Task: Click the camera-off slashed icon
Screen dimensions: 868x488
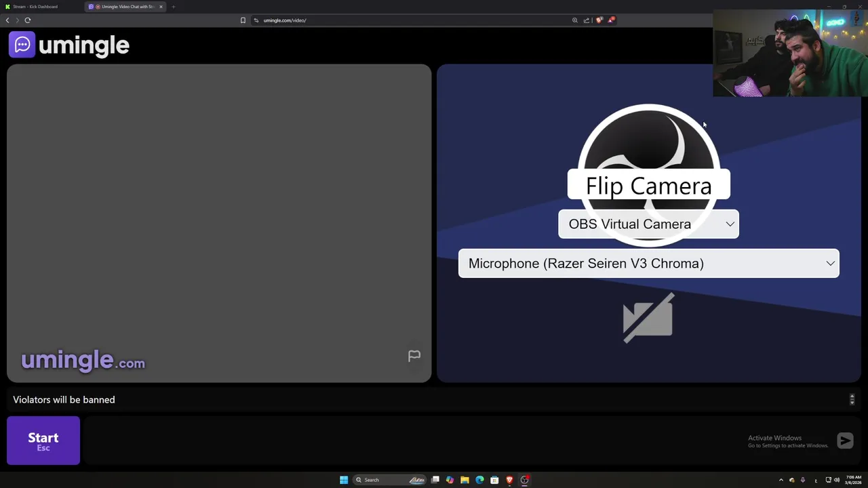Action: click(648, 318)
